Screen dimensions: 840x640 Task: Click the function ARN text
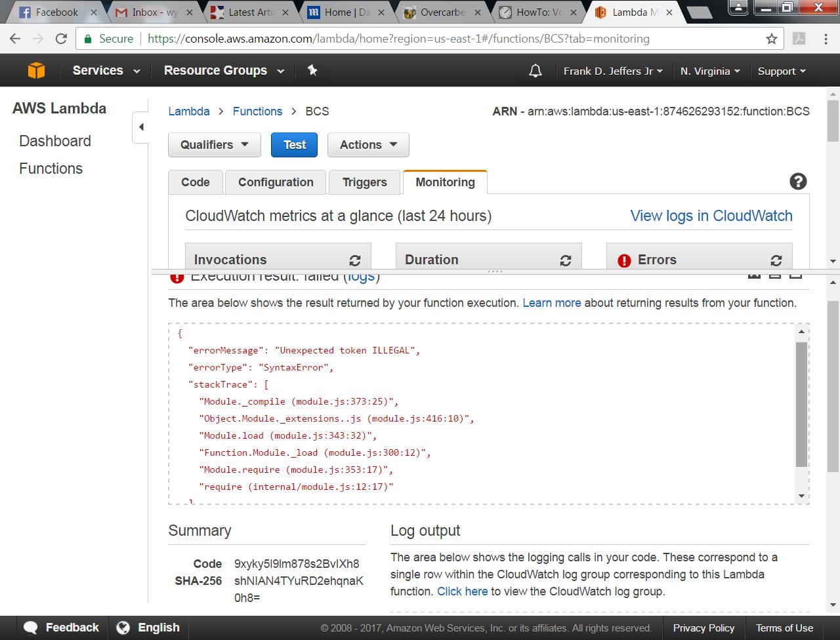pyautogui.click(x=651, y=111)
